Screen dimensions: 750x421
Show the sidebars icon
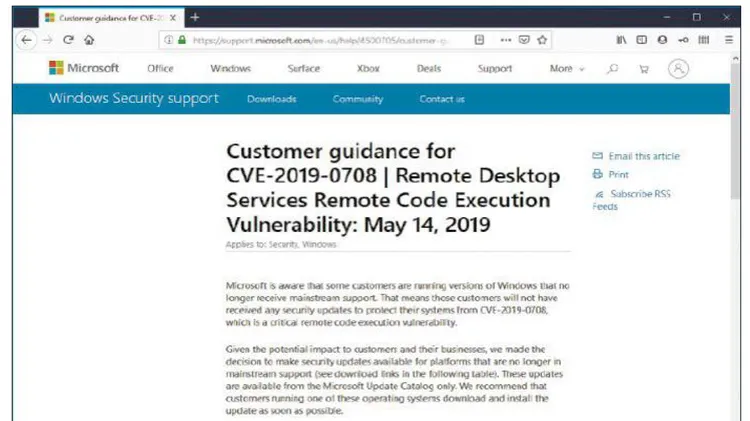pos(641,40)
